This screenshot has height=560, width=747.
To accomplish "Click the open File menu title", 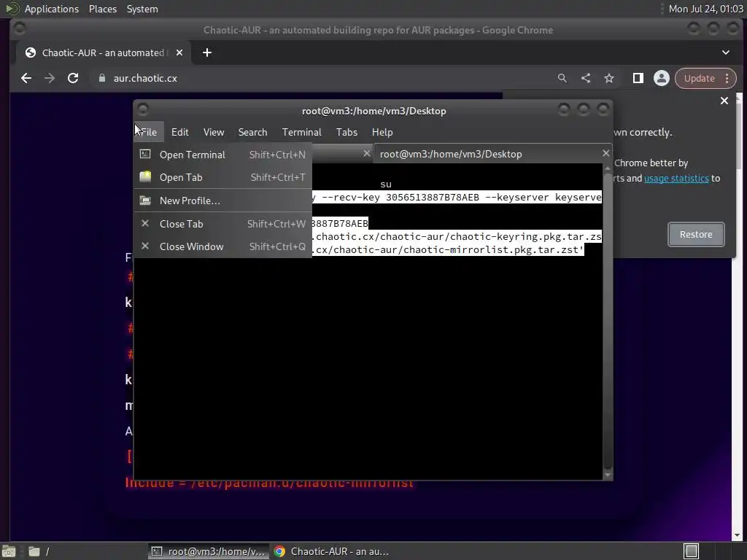I will click(149, 132).
